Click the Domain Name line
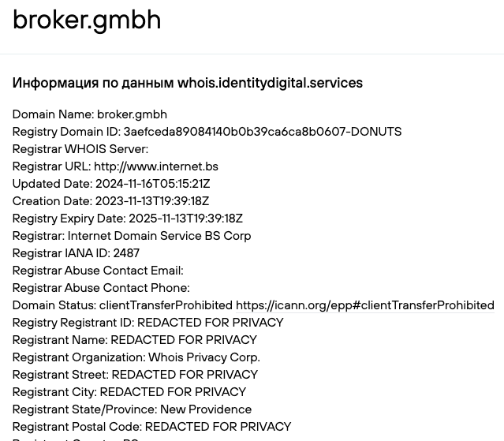Image resolution: width=504 pixels, height=441 pixels. pyautogui.click(x=90, y=114)
